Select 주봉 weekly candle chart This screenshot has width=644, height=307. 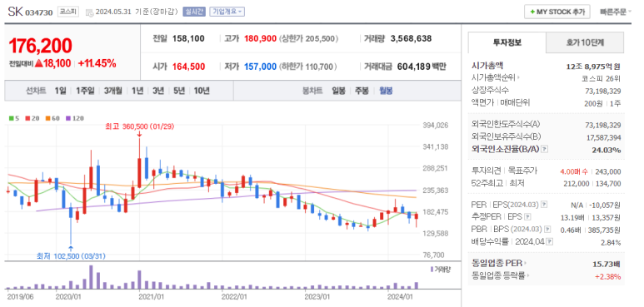(x=362, y=91)
